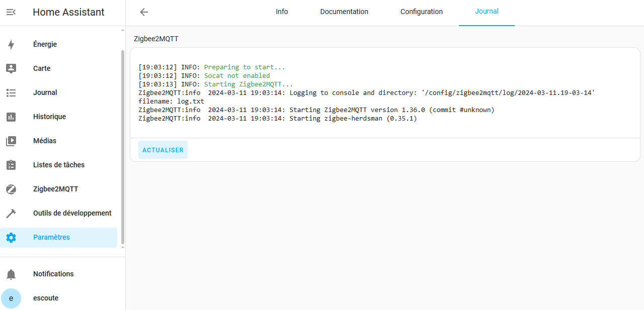Click the 'Logging to console and directory' line
The image size is (644, 310).
click(x=367, y=93)
